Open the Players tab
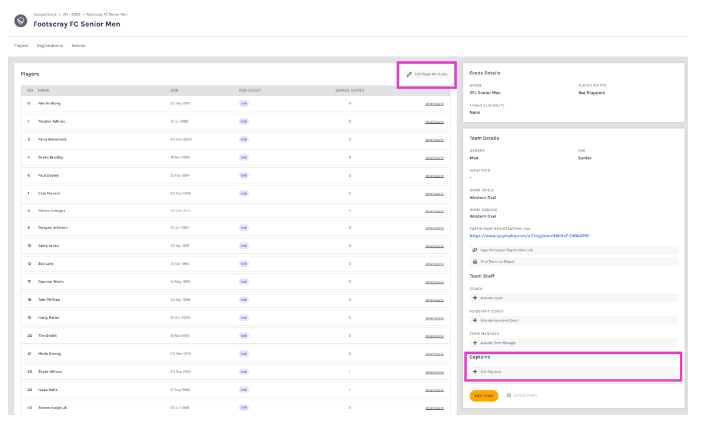The image size is (725, 427). 21,46
